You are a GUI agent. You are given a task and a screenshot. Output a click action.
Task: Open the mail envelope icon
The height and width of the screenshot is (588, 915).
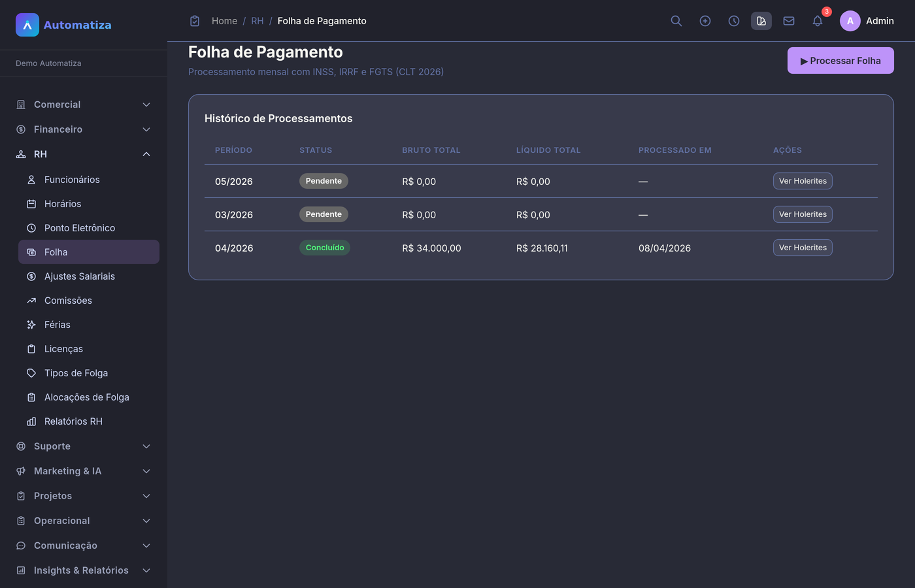[789, 21]
